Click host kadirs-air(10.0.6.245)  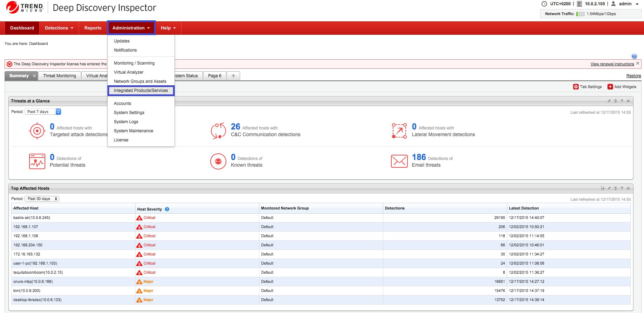(32, 218)
